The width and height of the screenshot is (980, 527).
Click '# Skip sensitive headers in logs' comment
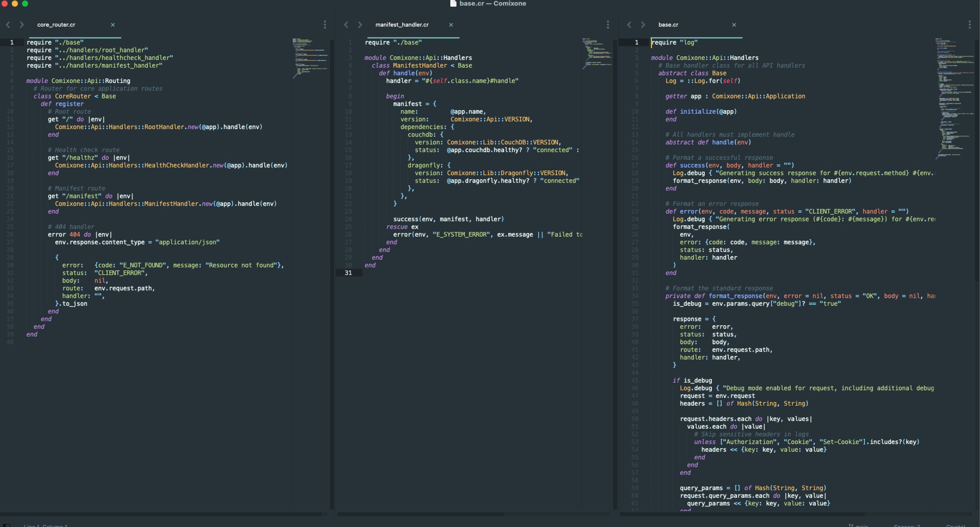[x=751, y=435]
